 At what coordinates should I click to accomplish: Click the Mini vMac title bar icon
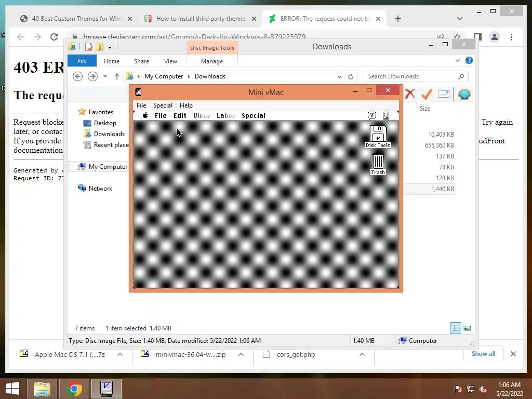click(138, 92)
